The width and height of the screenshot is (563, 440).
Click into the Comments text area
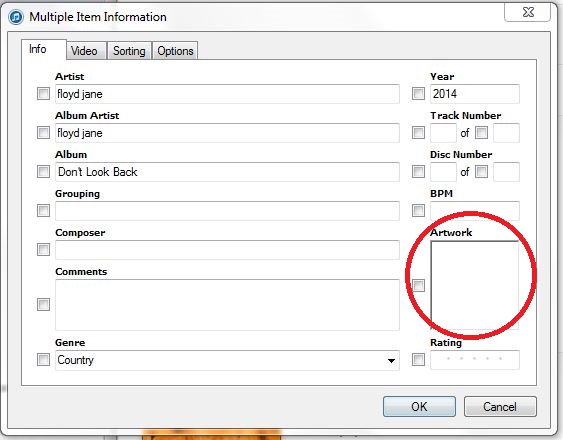tap(227, 305)
